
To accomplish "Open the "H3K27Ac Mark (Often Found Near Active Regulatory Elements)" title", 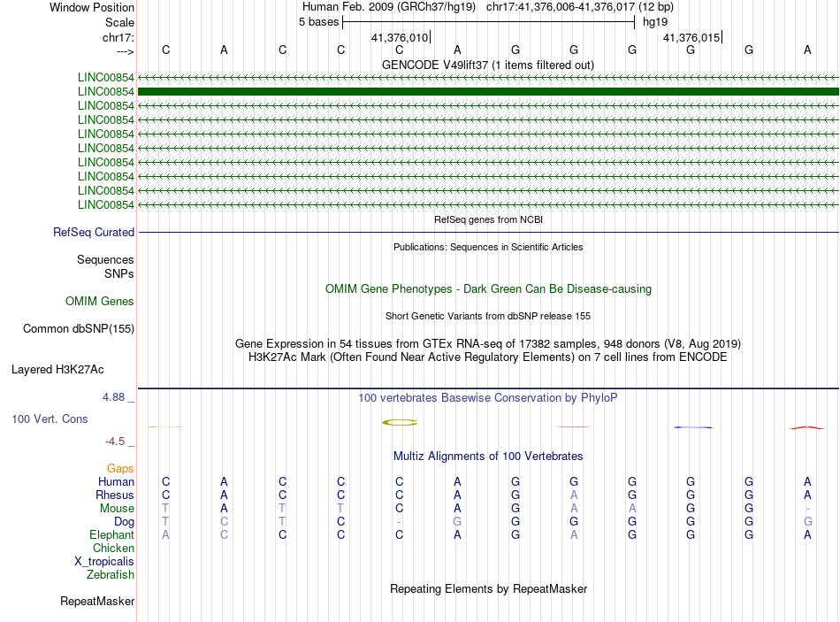I will tap(488, 357).
